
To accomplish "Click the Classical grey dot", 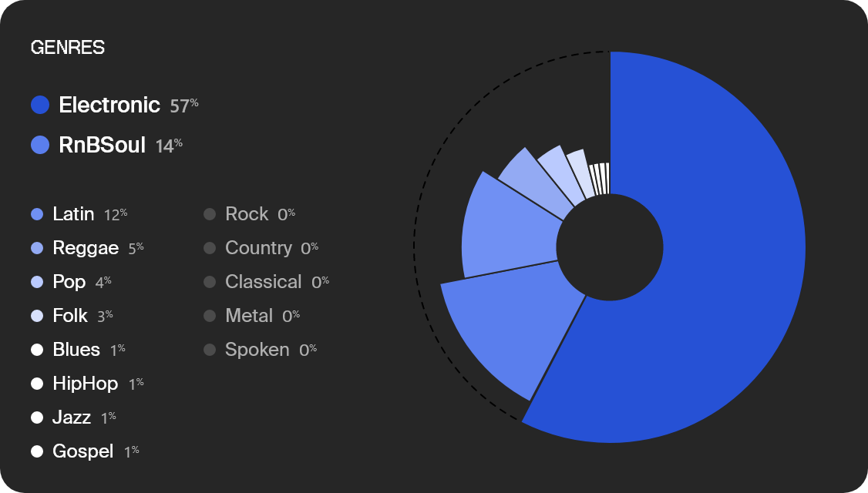I will 210,282.
